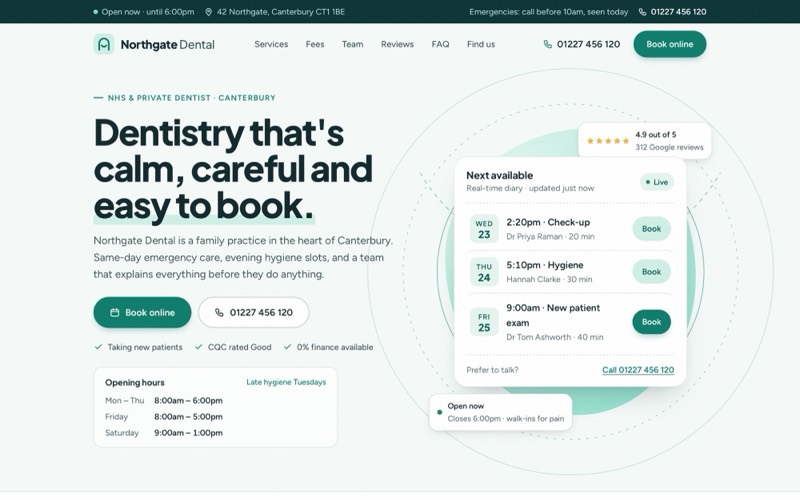Click the 0% finance available label
The height and width of the screenshot is (500, 800).
[x=335, y=347]
